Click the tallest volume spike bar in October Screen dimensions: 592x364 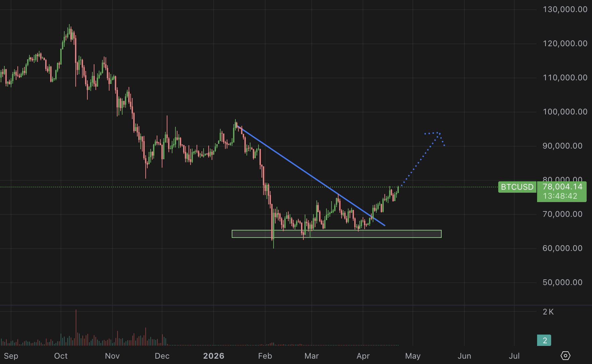pos(76,328)
